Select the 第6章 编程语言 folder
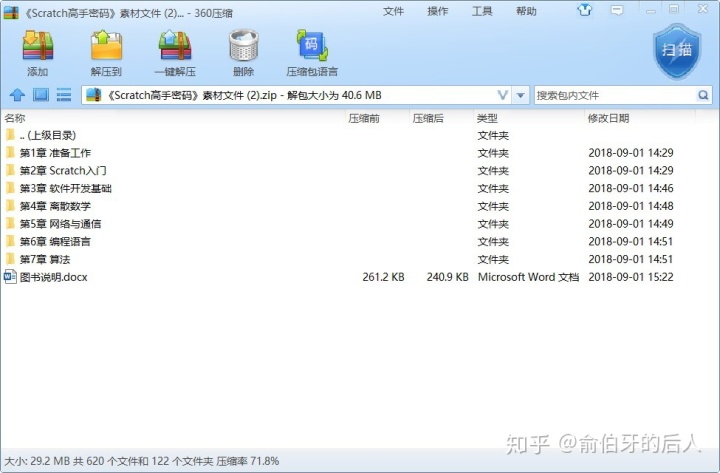The image size is (720, 473). (55, 242)
